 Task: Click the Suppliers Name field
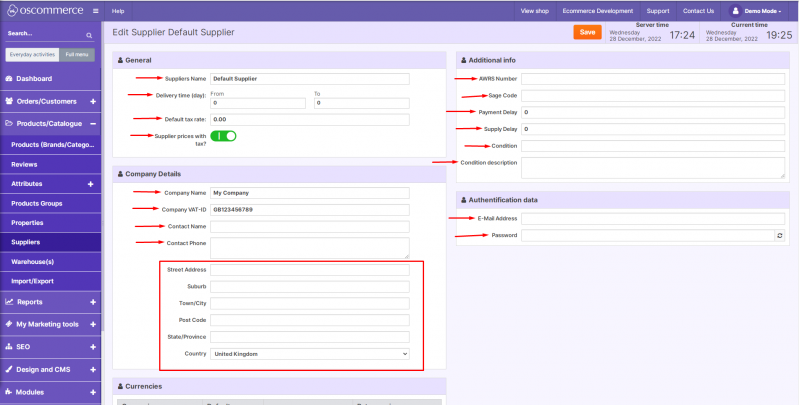click(x=310, y=79)
